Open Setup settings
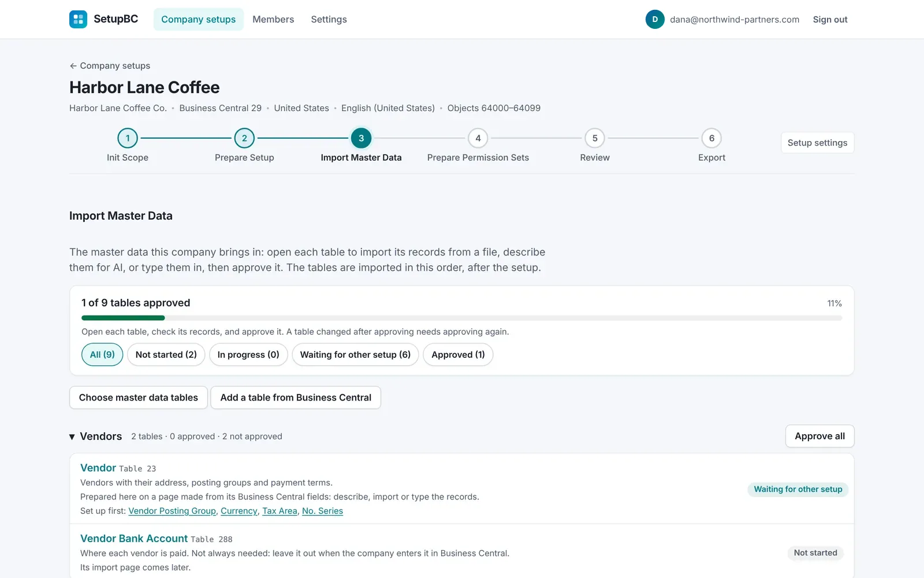This screenshot has height=578, width=924. [817, 143]
